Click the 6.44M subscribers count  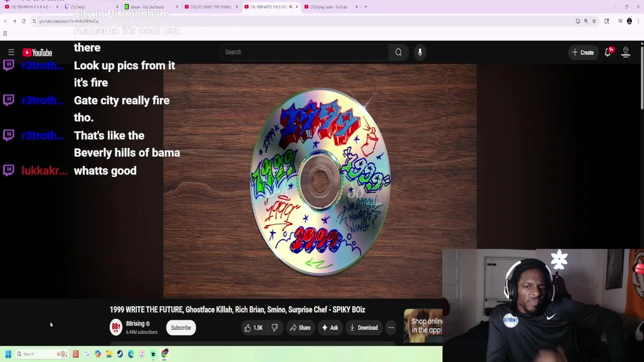pos(141,332)
